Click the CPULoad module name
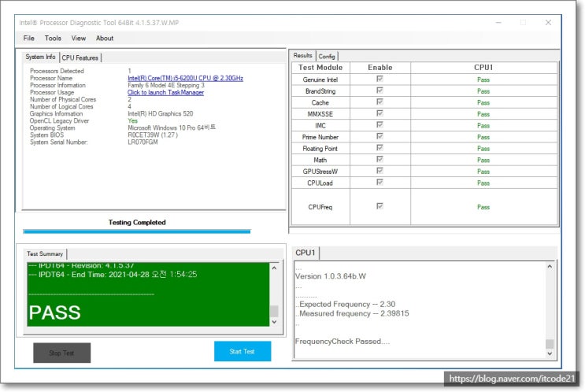The width and height of the screenshot is (585, 392). pos(320,183)
